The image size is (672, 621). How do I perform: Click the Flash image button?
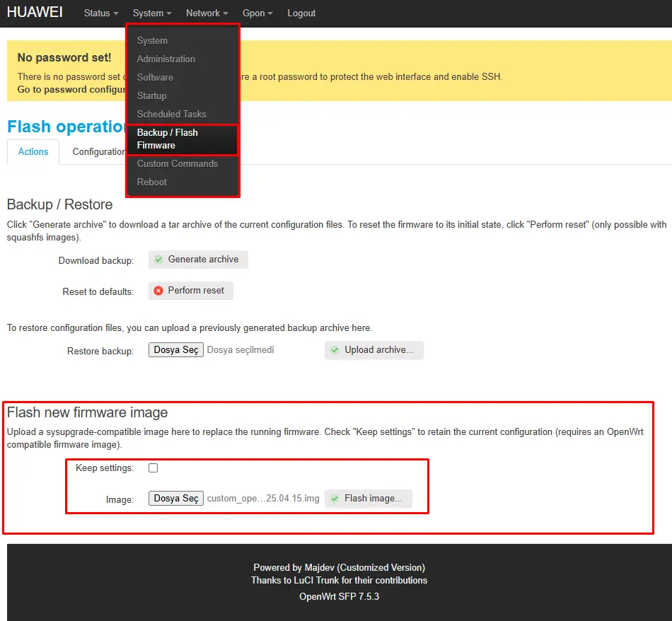click(x=368, y=499)
